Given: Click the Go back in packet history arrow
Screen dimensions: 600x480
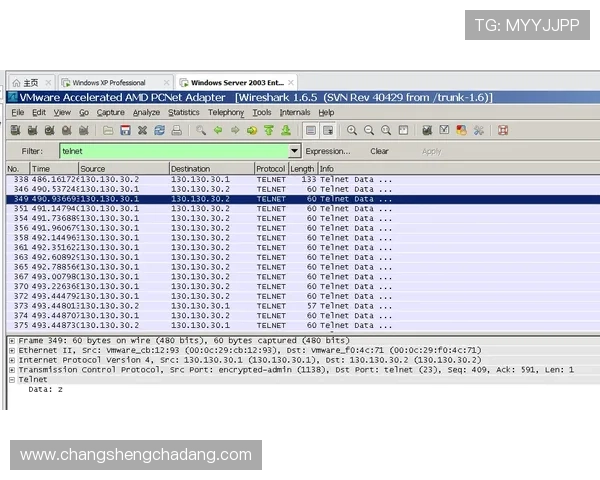Looking at the screenshot, I should 218,130.
